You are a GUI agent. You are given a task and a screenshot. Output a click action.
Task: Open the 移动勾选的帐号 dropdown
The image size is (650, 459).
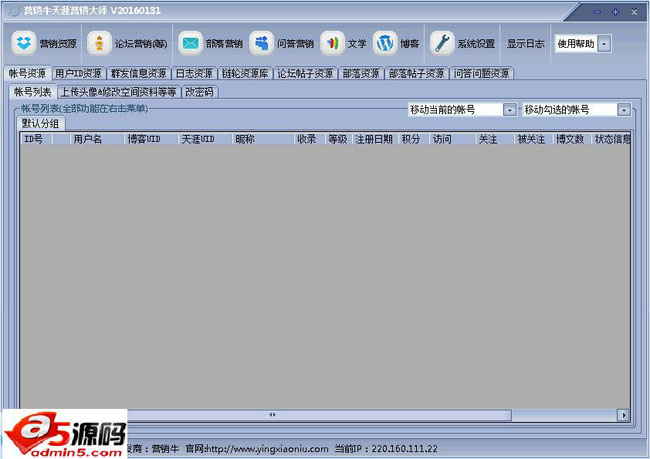click(576, 109)
